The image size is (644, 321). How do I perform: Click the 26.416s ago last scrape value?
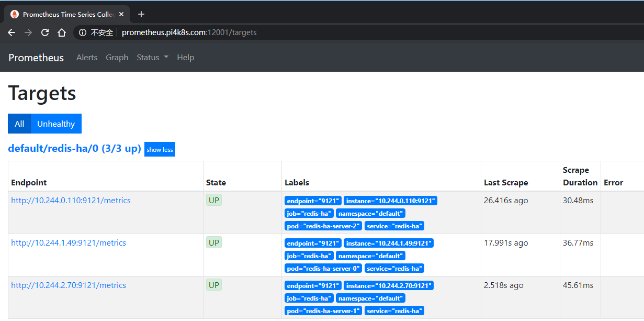click(x=506, y=200)
